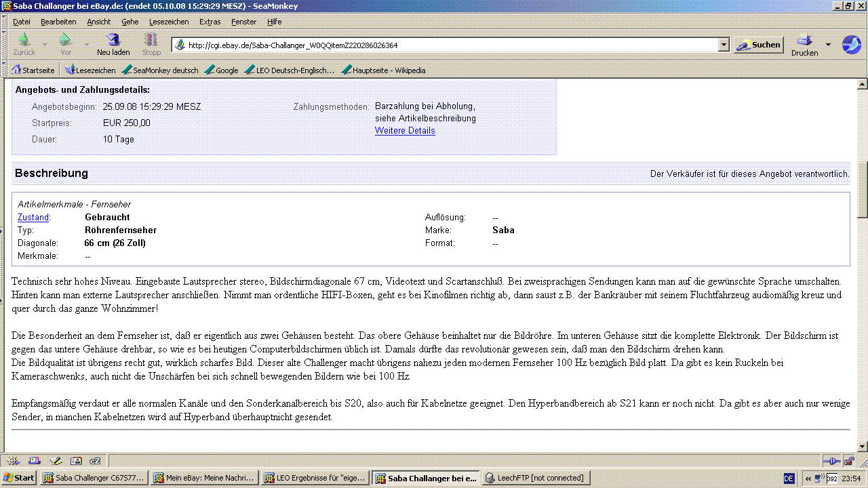Open the Datei menu
The image size is (868, 488).
[22, 22]
